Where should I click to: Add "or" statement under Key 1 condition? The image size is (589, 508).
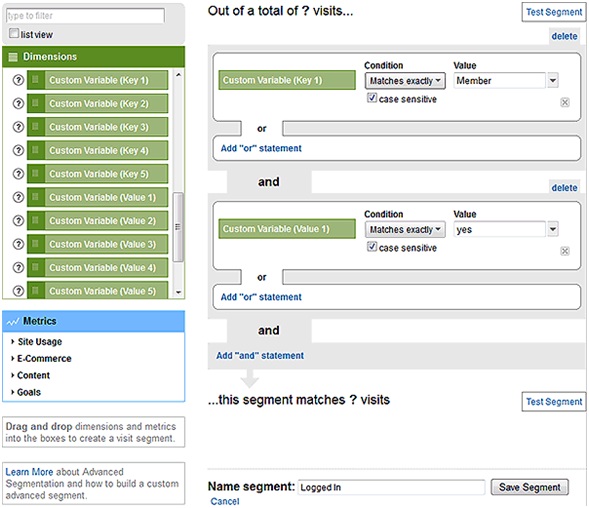261,148
